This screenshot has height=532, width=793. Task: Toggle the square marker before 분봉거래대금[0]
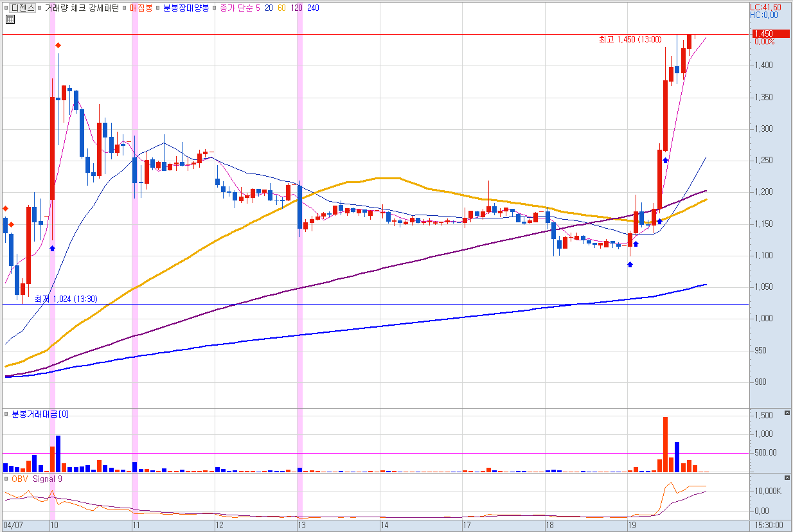pos(6,414)
